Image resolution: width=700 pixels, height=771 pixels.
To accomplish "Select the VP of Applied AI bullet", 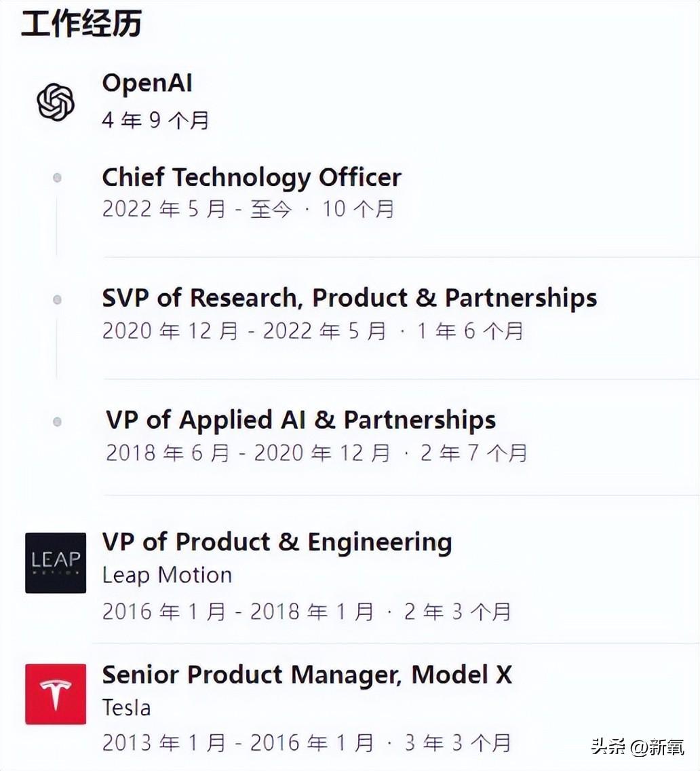I will pos(57,421).
